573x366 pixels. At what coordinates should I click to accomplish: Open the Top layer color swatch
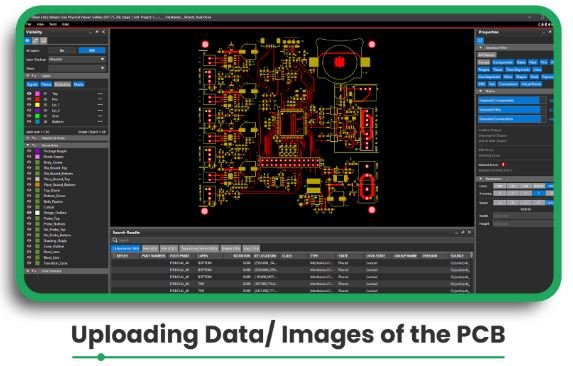[37, 94]
